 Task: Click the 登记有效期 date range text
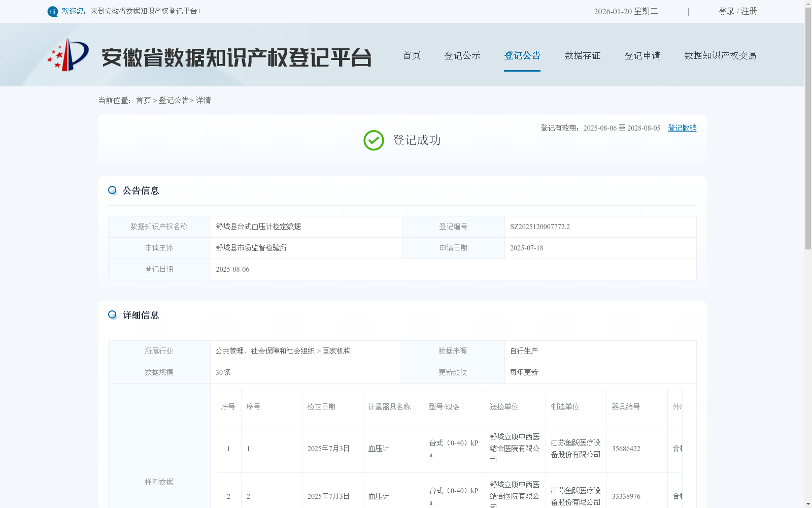(x=600, y=128)
